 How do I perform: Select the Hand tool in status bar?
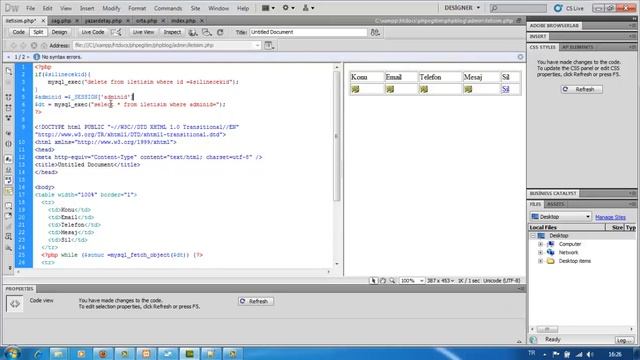point(383,281)
